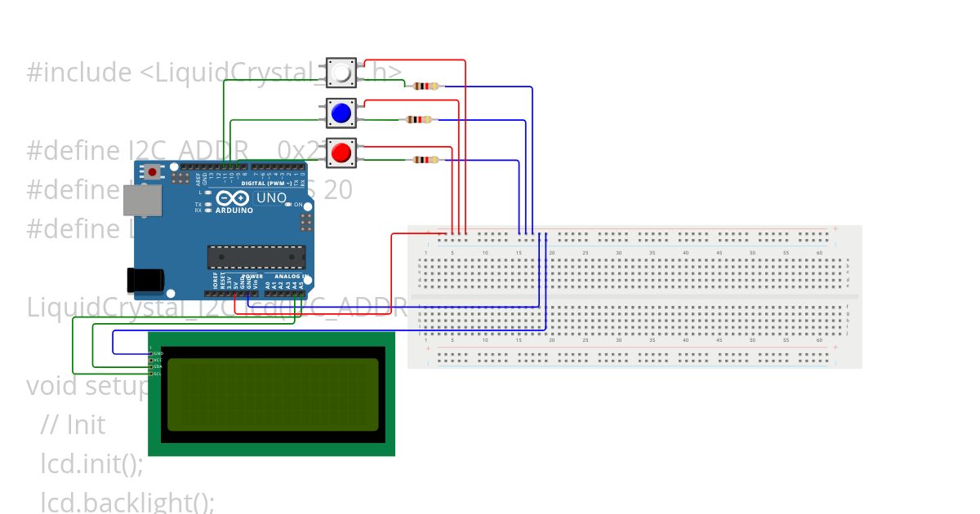The image size is (980, 514).
Task: Select the LCD display screen
Action: coord(271,394)
